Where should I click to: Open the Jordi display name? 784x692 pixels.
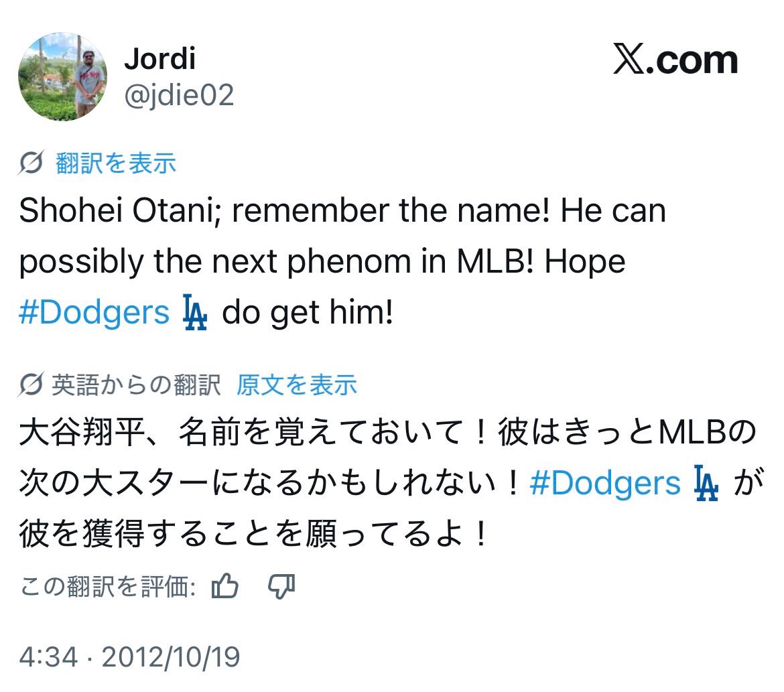[x=159, y=59]
